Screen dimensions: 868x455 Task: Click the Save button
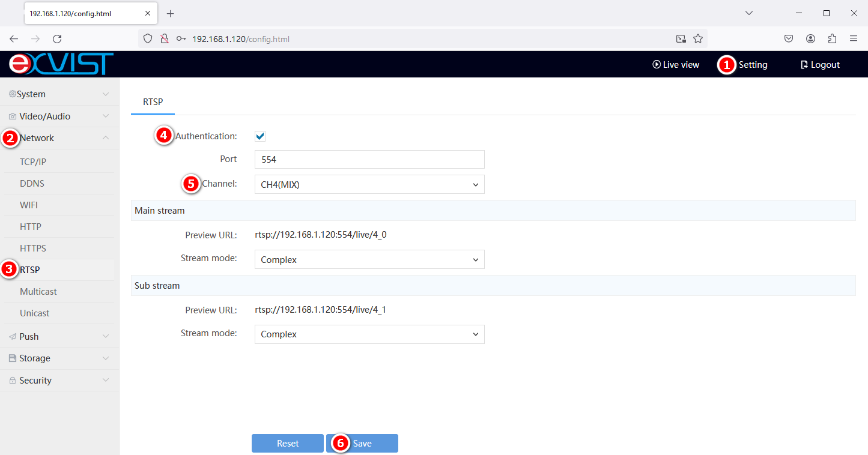click(362, 444)
